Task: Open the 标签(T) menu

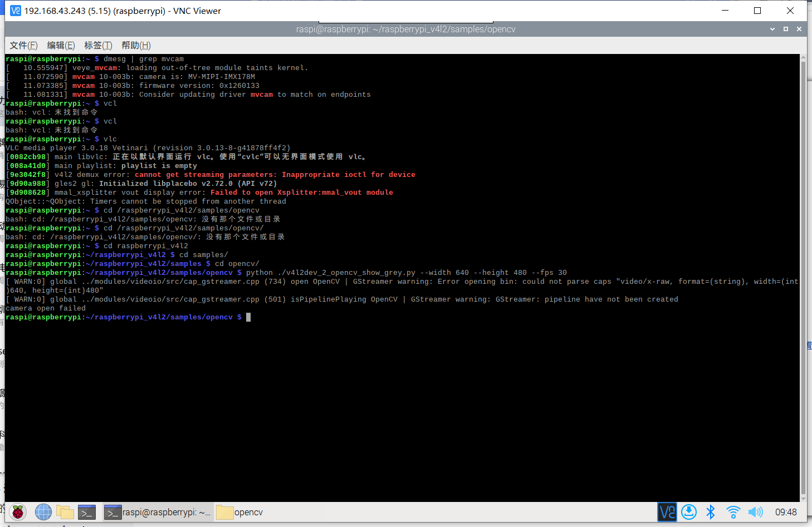Action: [x=98, y=46]
